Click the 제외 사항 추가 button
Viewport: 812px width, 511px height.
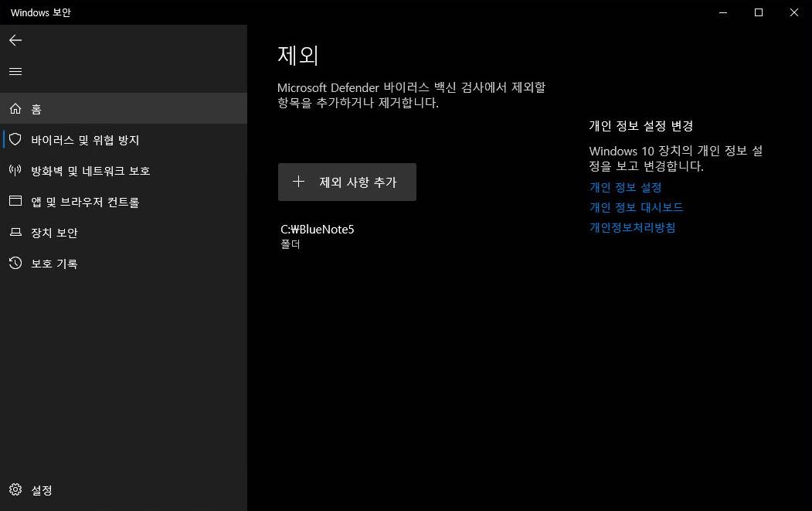[347, 182]
